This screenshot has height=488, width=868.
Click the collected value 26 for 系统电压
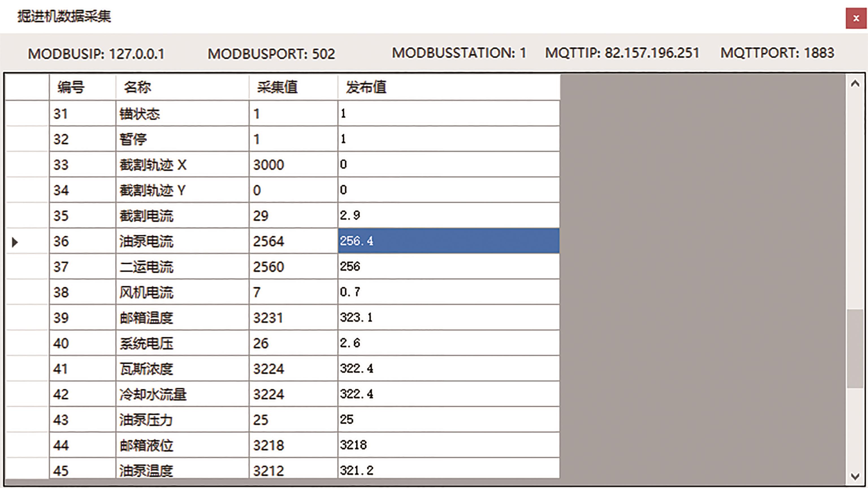pyautogui.click(x=293, y=343)
